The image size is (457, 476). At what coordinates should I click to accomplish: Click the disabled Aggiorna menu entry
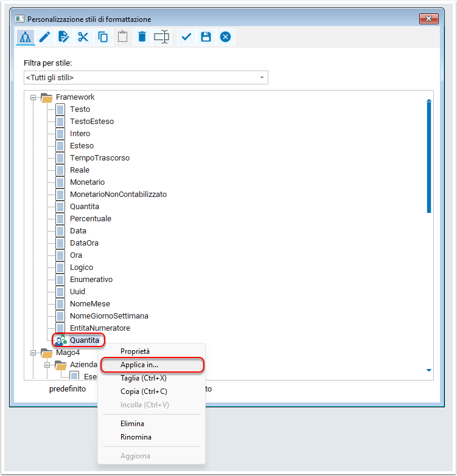coord(152,456)
